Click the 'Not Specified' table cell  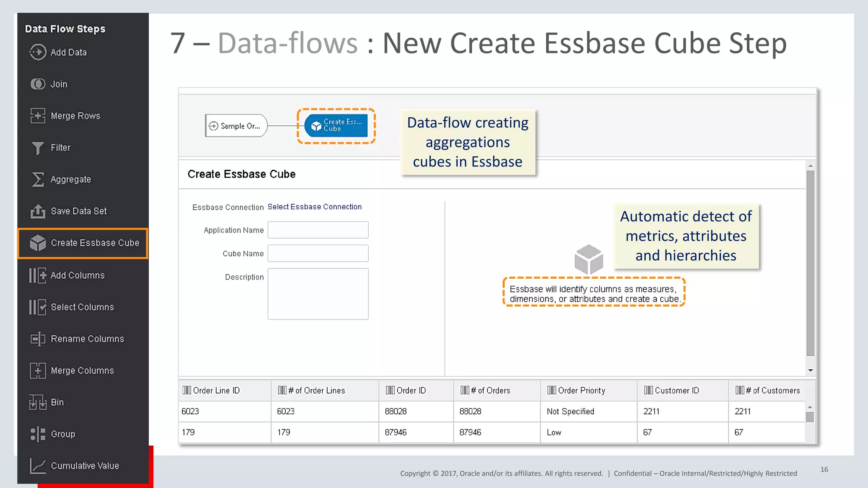pyautogui.click(x=589, y=411)
